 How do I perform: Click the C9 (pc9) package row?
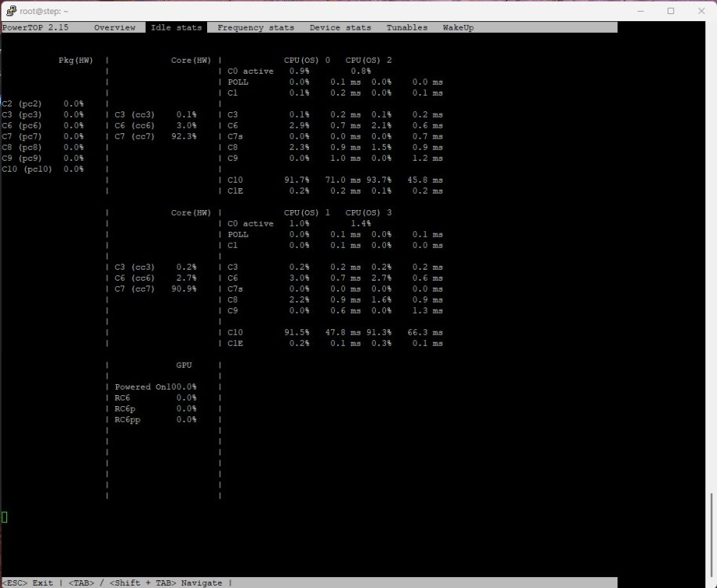(42, 158)
